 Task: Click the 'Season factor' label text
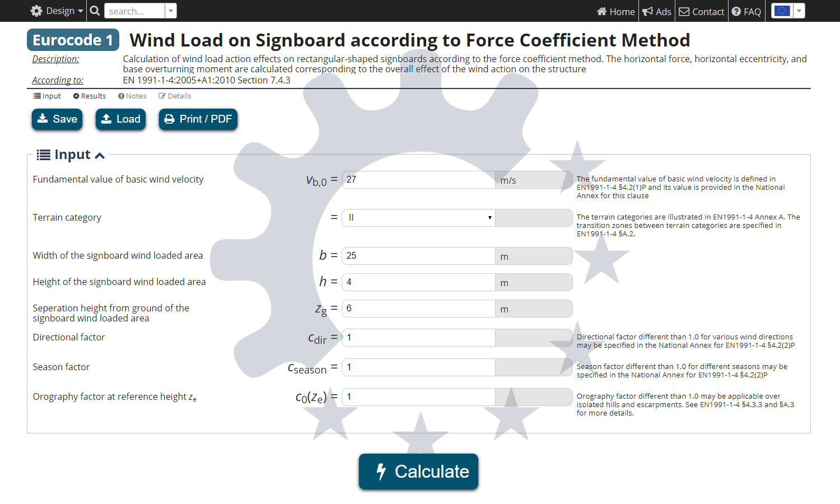click(61, 367)
